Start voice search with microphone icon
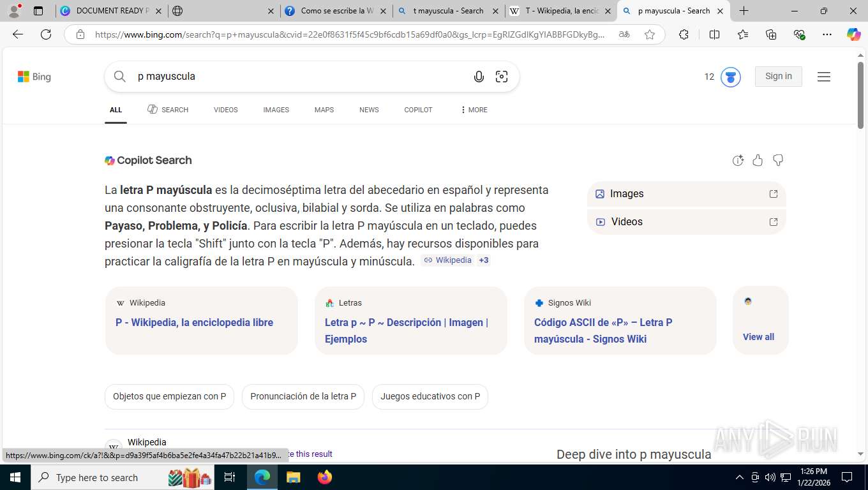This screenshot has height=490, width=868. coord(479,77)
